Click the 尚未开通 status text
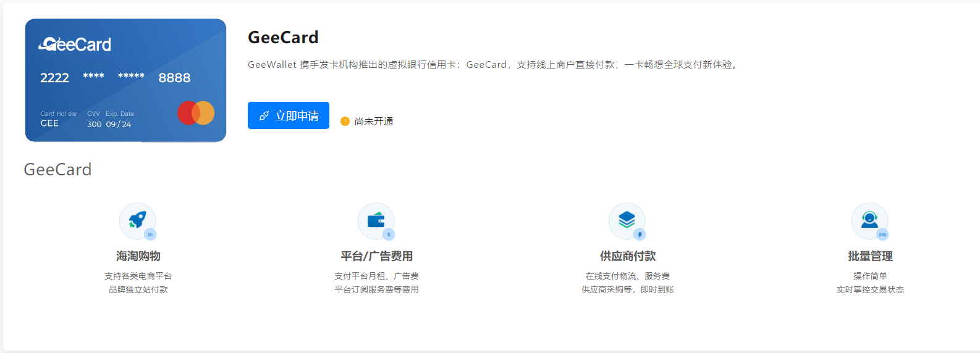 click(374, 122)
